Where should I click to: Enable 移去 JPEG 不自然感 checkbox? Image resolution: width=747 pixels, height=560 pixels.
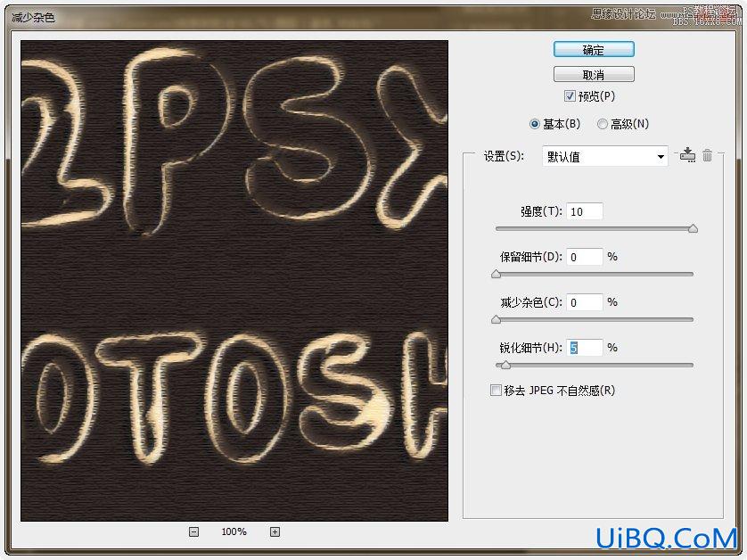(496, 391)
